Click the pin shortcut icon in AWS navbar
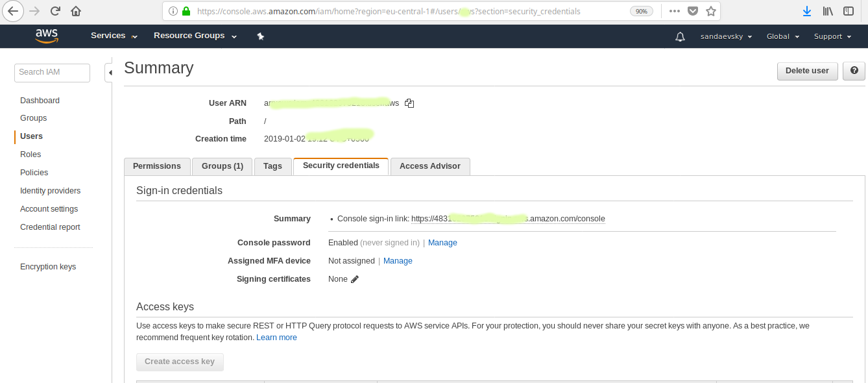This screenshot has height=383, width=868. (260, 36)
